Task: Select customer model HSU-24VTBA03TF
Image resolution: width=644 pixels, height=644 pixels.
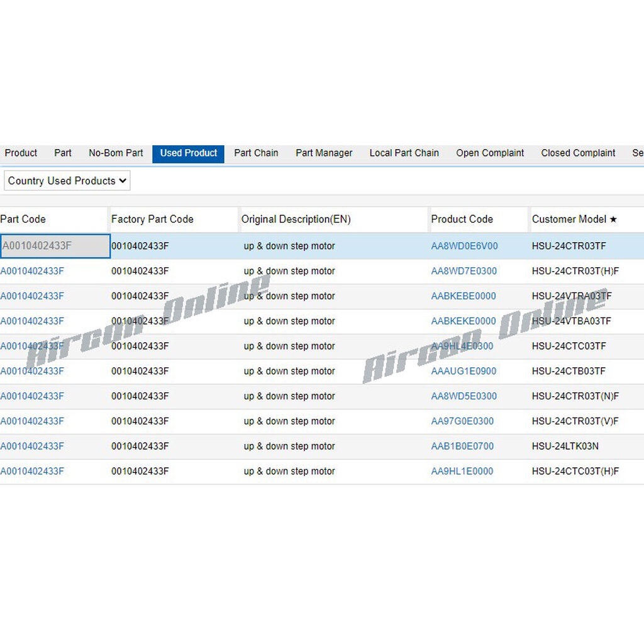Action: click(572, 321)
